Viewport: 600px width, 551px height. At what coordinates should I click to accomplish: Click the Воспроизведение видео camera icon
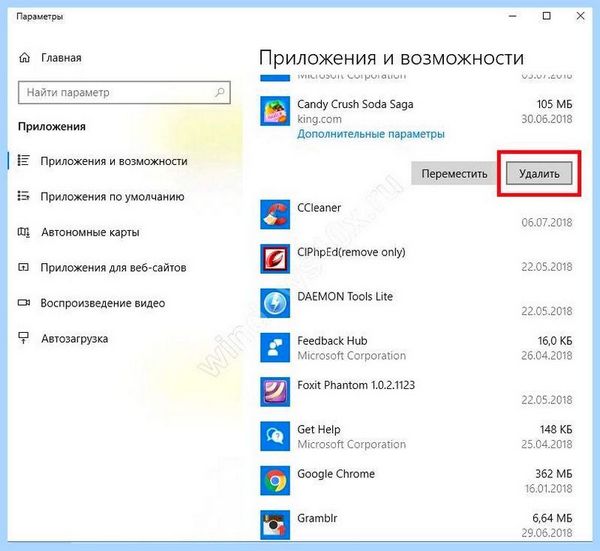(x=24, y=303)
